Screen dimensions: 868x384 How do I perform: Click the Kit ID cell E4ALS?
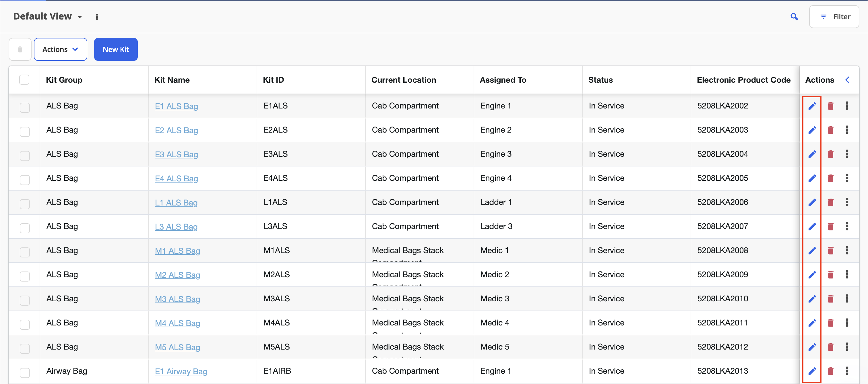click(275, 178)
